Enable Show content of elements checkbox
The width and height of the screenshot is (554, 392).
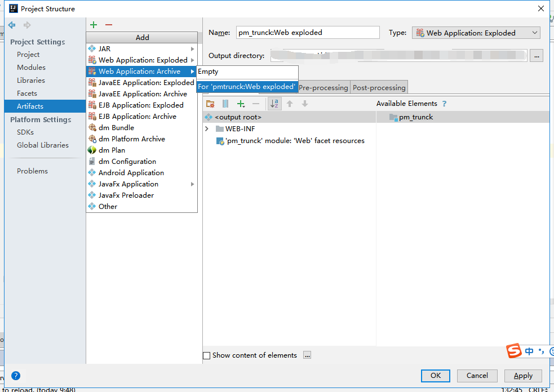pyautogui.click(x=207, y=355)
